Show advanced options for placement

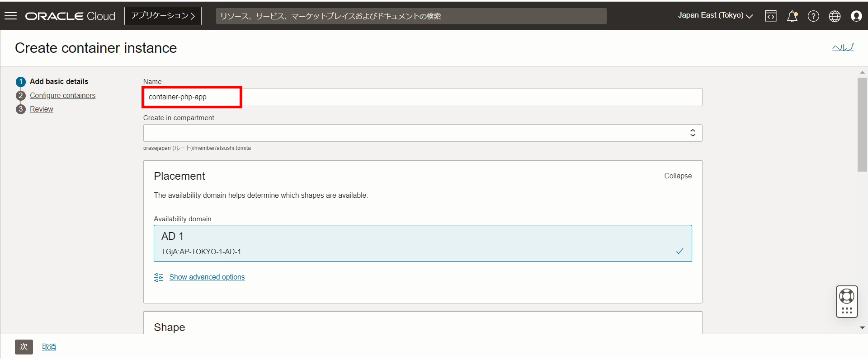point(207,277)
